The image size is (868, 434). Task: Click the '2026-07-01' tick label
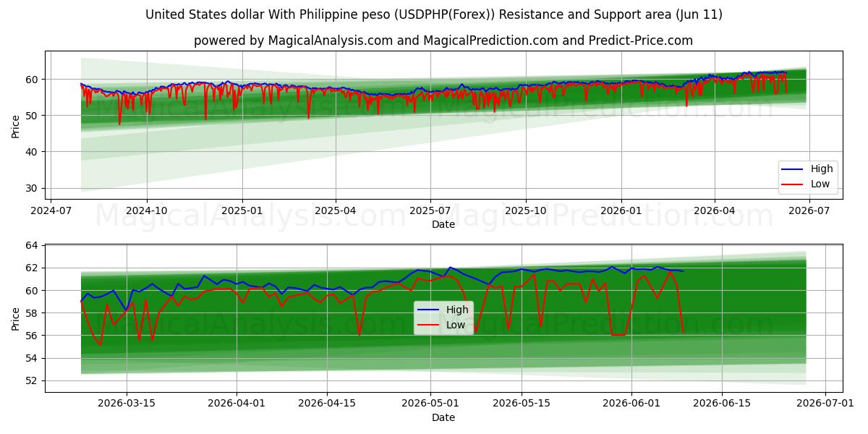pos(825,403)
